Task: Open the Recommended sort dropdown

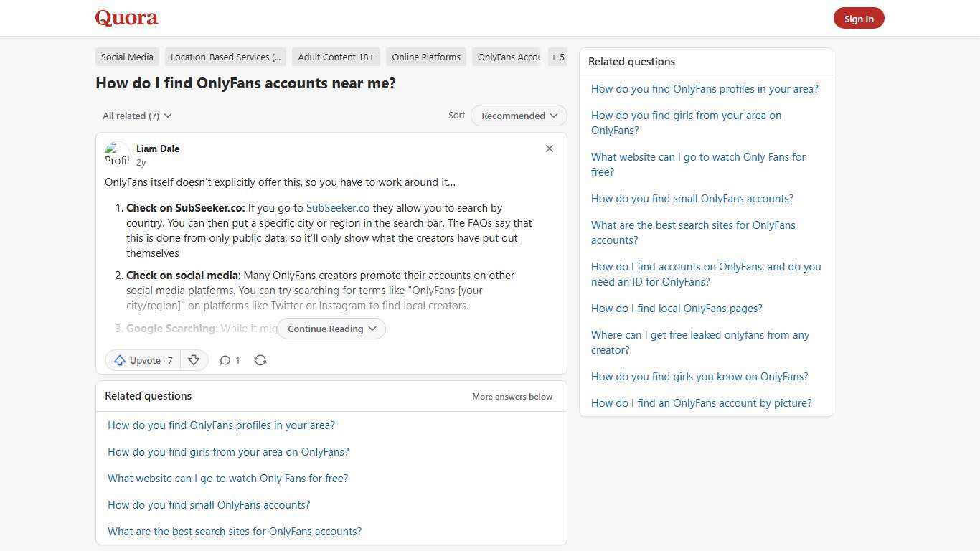Action: [x=518, y=116]
